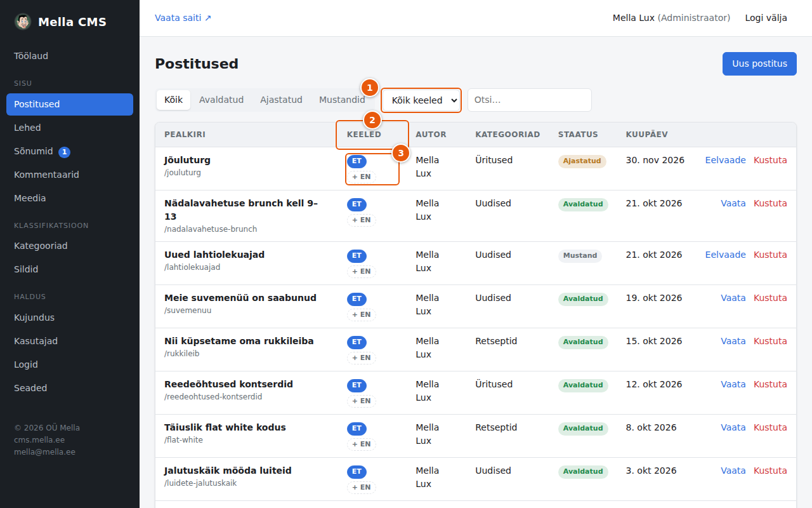Select the Kõik tab
Viewport: 812px width, 508px height.
173,100
